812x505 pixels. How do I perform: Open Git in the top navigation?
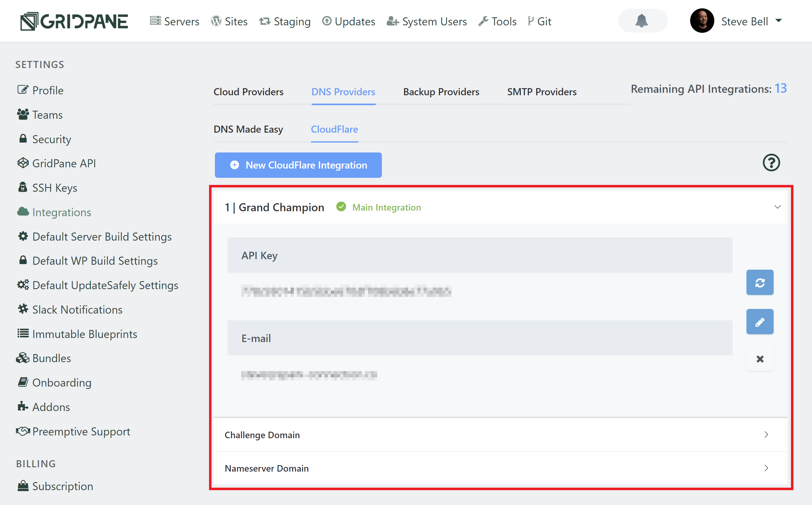(539, 21)
